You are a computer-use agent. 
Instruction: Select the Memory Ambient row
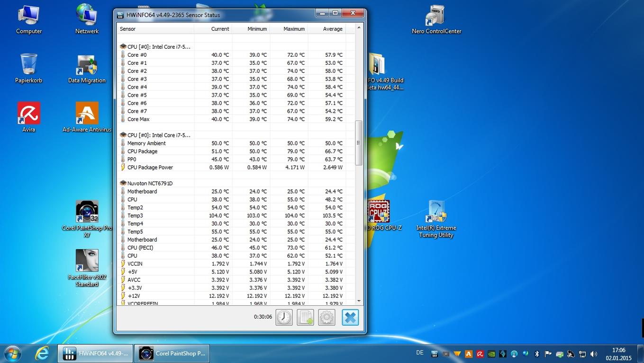click(x=232, y=143)
